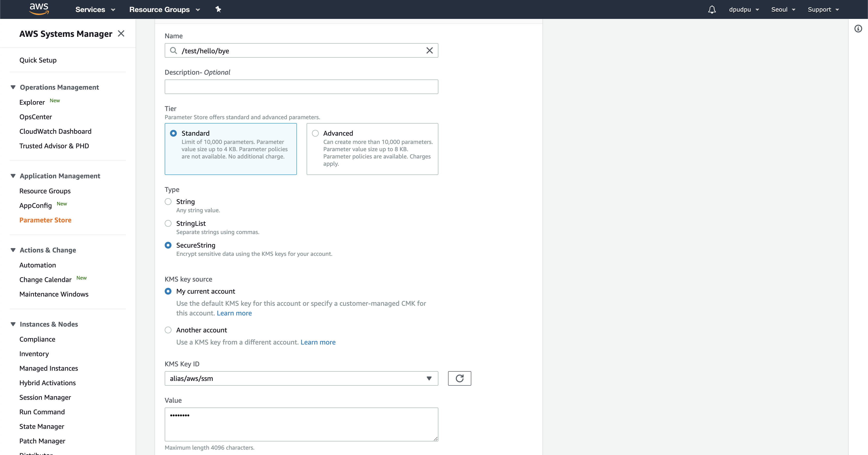Viewport: 868px width, 455px height.
Task: Choose the String parameter type
Action: click(x=168, y=202)
